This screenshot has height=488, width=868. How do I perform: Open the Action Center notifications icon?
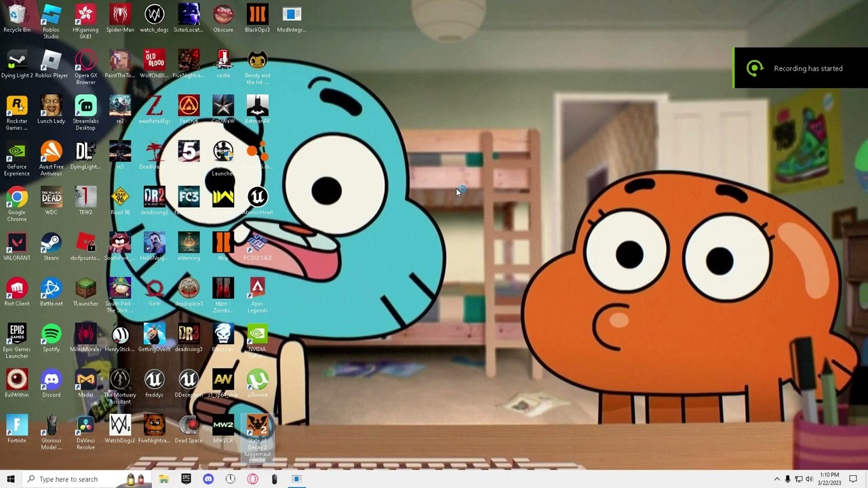coord(853,479)
